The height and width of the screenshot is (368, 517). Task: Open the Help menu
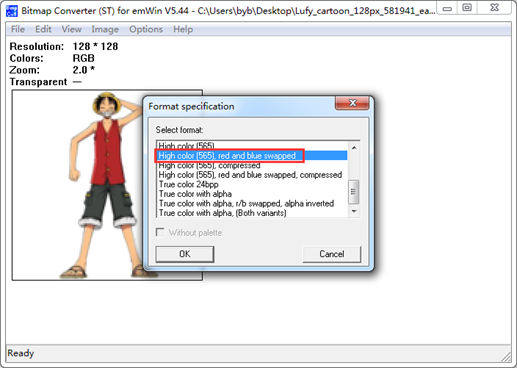coord(183,29)
